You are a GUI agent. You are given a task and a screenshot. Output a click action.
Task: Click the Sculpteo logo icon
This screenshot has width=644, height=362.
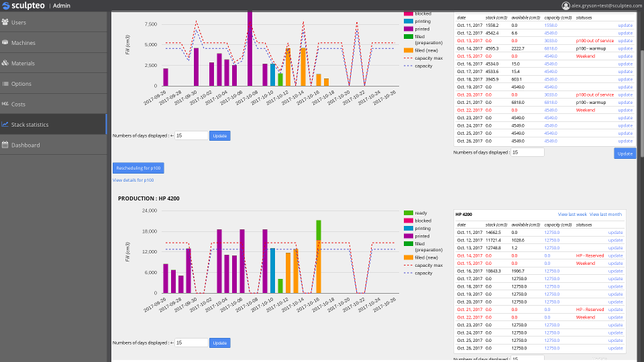click(x=6, y=6)
